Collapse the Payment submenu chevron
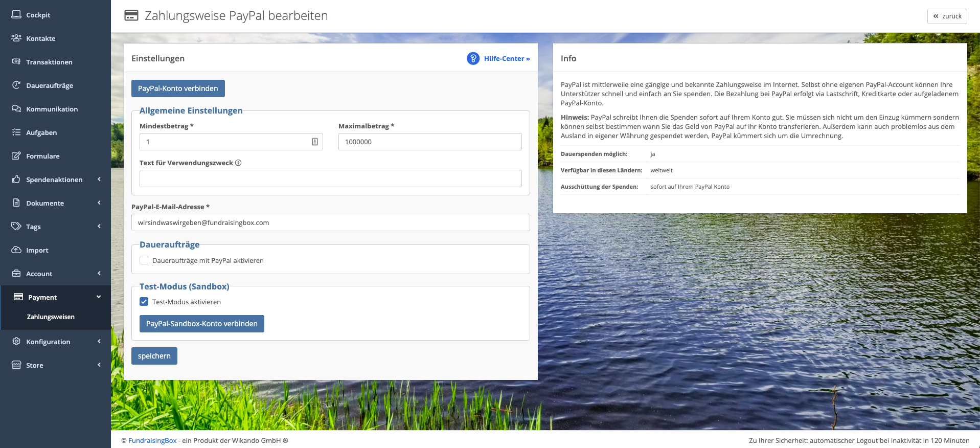 (99, 297)
